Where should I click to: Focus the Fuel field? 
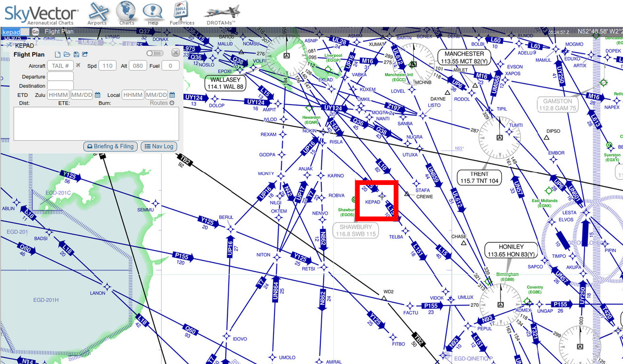tap(170, 66)
